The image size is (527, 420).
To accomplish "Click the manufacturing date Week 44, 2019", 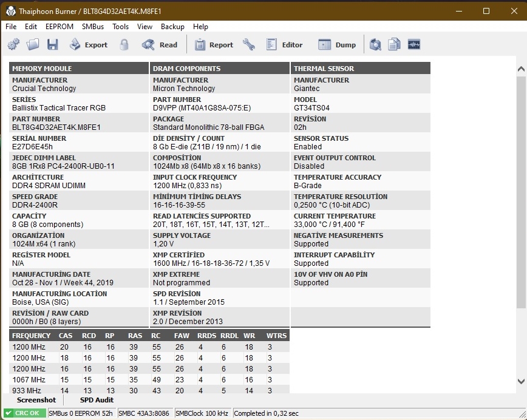I will [x=63, y=283].
